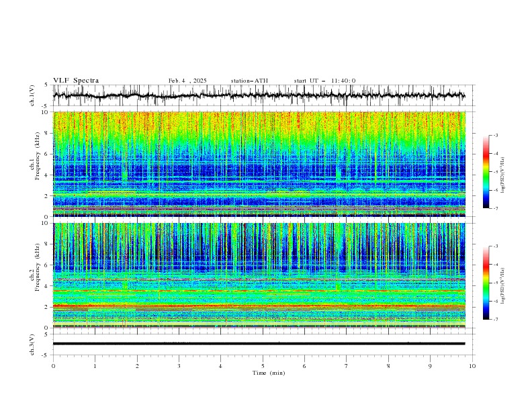This screenshot has width=532, height=411.
Task: Click the "1" tick label on Time axis
Action: [x=95, y=366]
